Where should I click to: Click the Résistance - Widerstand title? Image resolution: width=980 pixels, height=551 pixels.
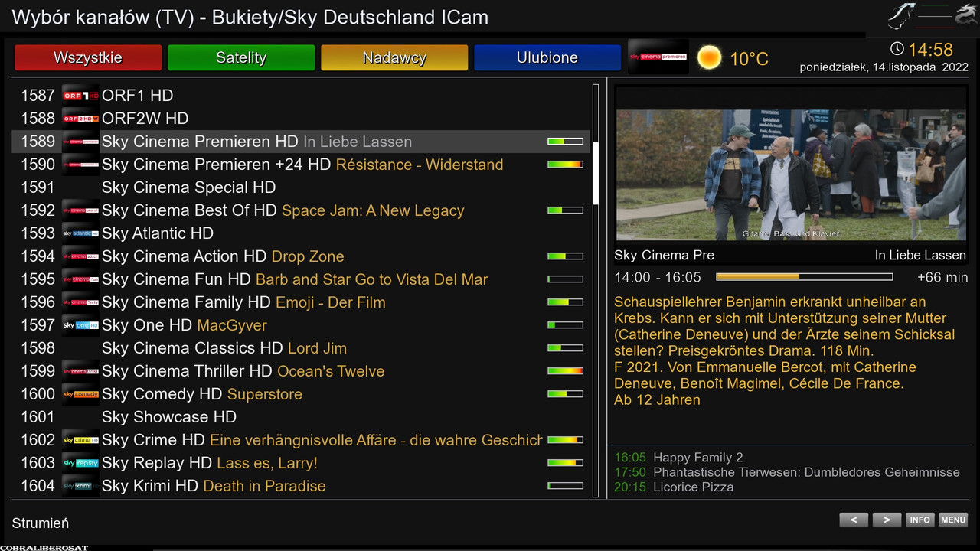pyautogui.click(x=420, y=165)
